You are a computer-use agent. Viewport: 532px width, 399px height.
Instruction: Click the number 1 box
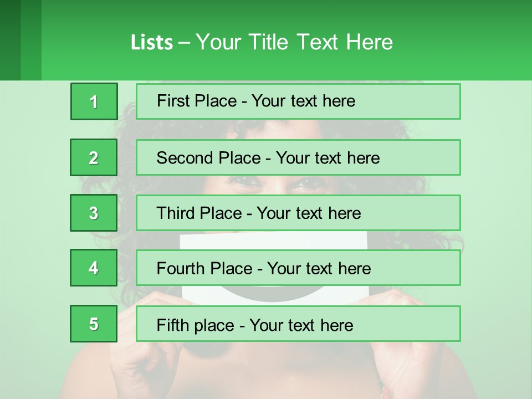click(94, 101)
